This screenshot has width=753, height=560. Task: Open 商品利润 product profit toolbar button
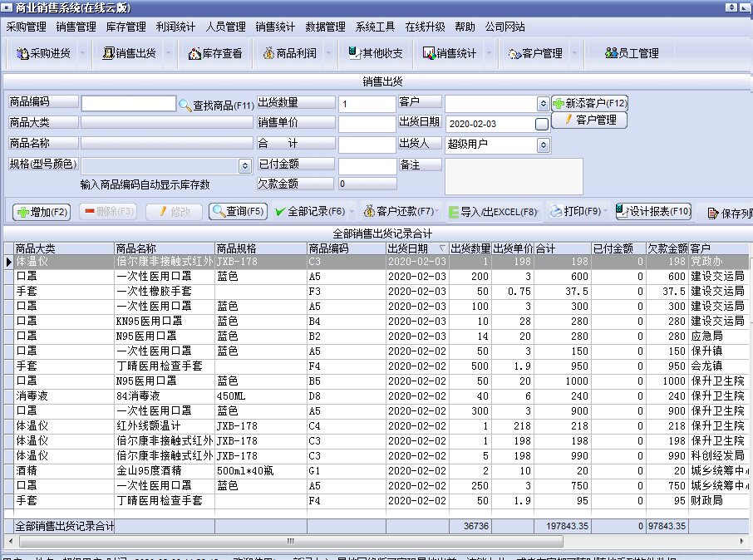289,53
